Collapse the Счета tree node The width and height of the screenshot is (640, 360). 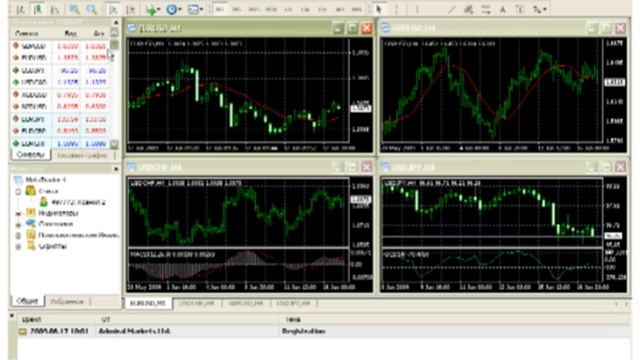tap(18, 191)
